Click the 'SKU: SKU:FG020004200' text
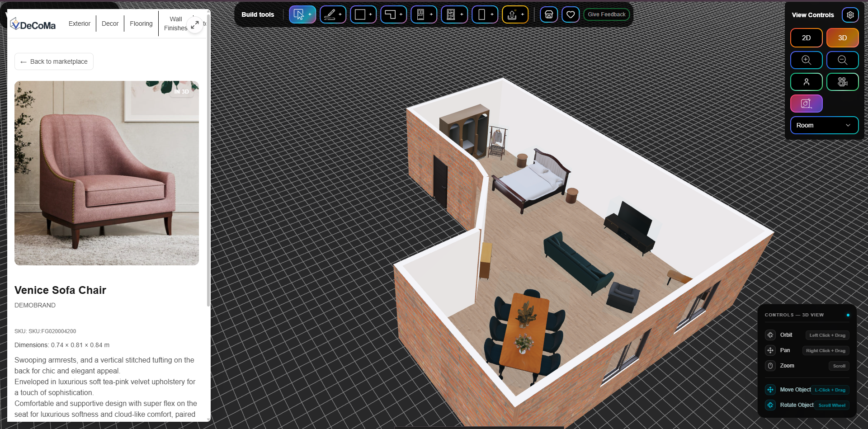This screenshot has width=868, height=429. tap(45, 331)
